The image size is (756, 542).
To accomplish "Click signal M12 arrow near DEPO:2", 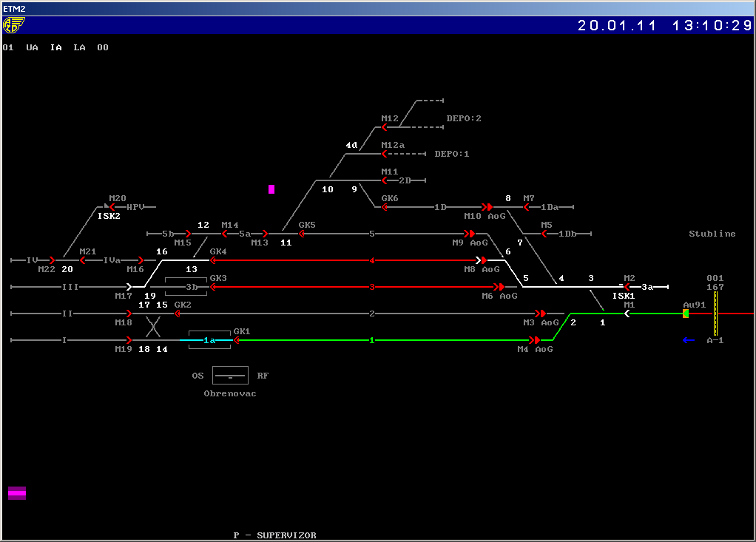I will coord(384,127).
